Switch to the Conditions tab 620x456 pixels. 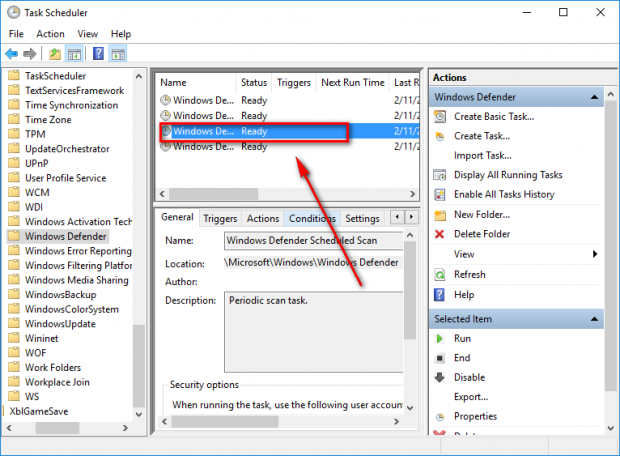coord(312,218)
